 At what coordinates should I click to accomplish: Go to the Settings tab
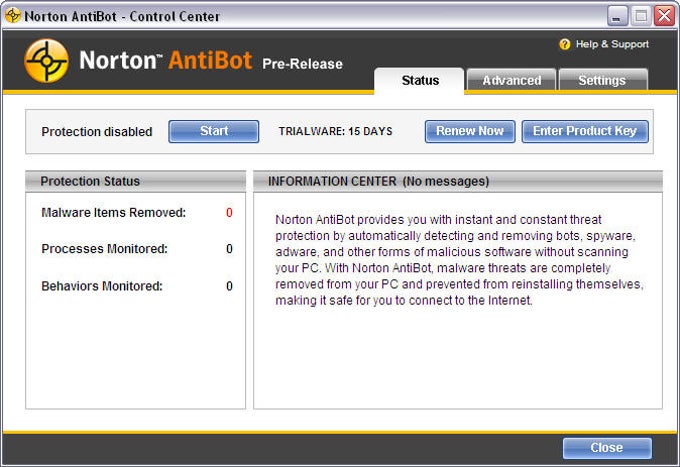point(603,80)
